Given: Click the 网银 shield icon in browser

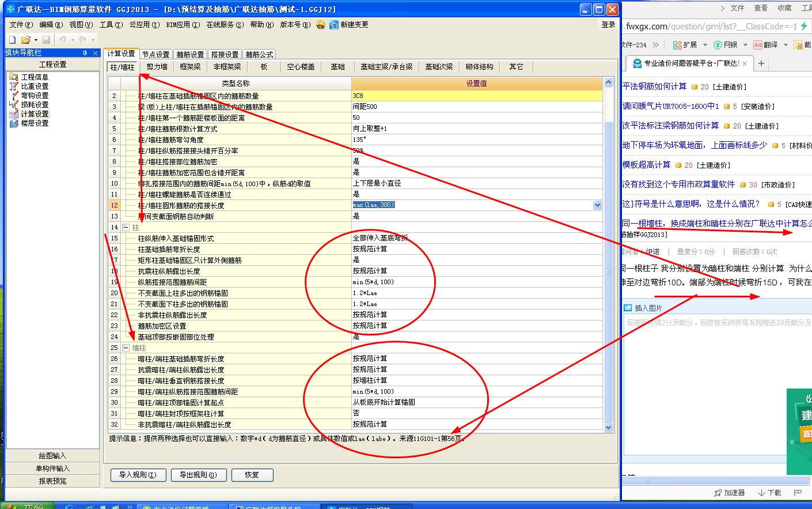Looking at the screenshot, I should [x=718, y=44].
